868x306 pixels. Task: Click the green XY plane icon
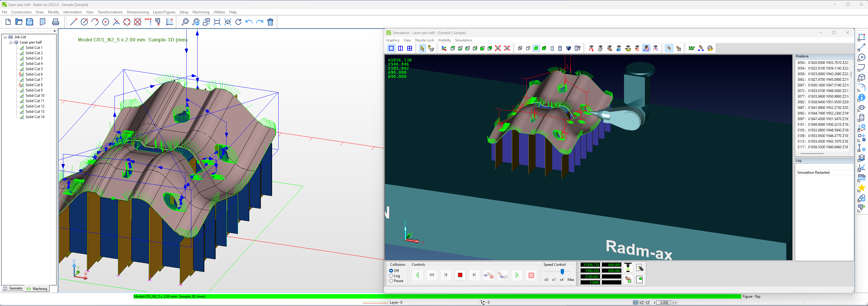pos(691,49)
